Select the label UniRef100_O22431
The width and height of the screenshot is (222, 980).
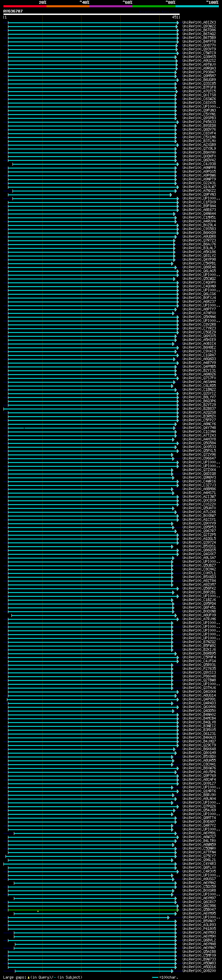(199, 183)
